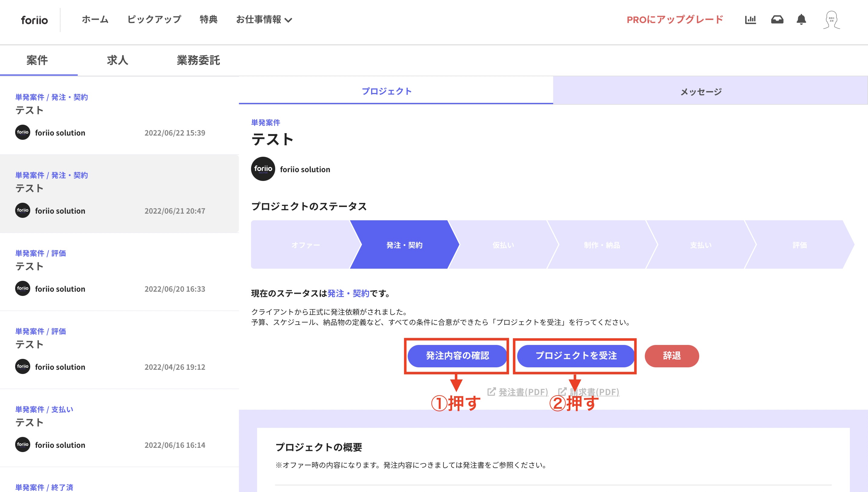The image size is (868, 492).
Task: Go to ホーム in the top navigation
Action: click(x=95, y=20)
